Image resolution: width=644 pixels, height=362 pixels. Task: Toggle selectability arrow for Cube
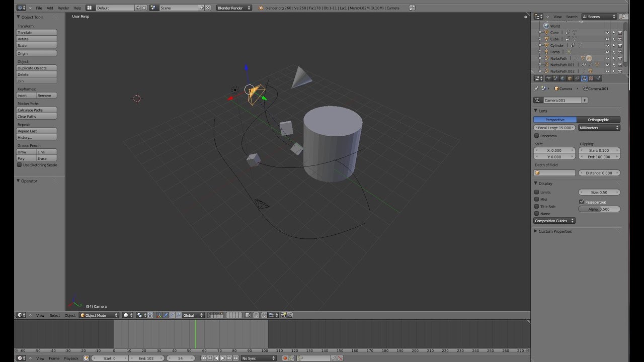point(613,39)
